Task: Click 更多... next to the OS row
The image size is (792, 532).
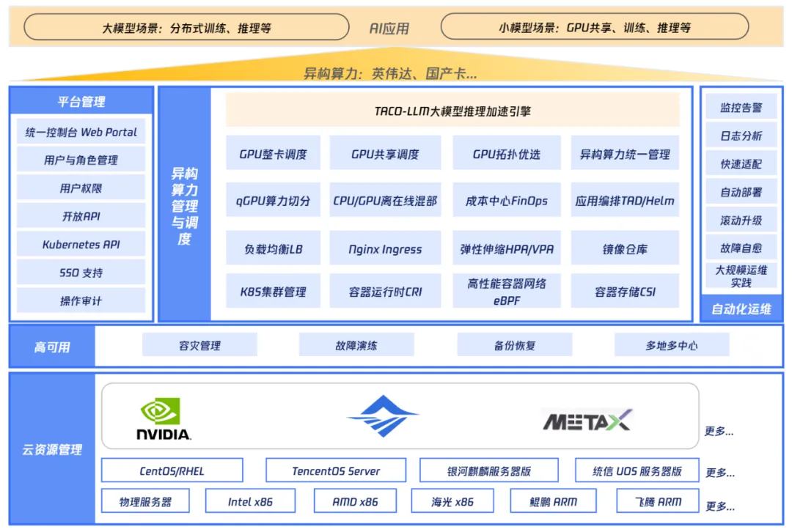Action: [x=719, y=473]
